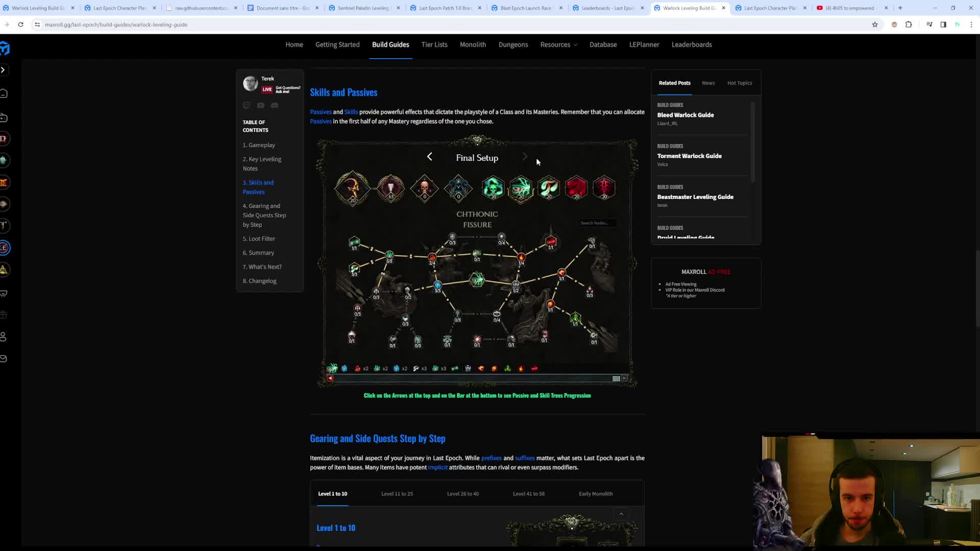
Task: Open the Torment Warlock Guide link
Action: pos(689,156)
